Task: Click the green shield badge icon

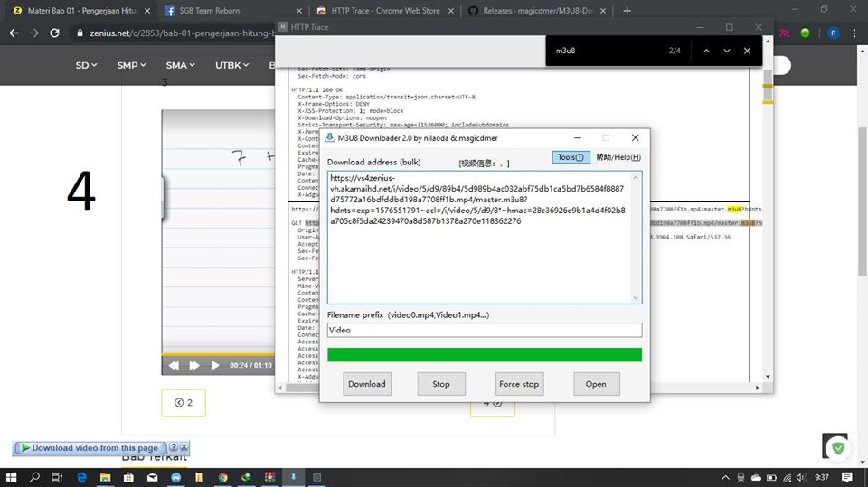Action: coord(838,448)
